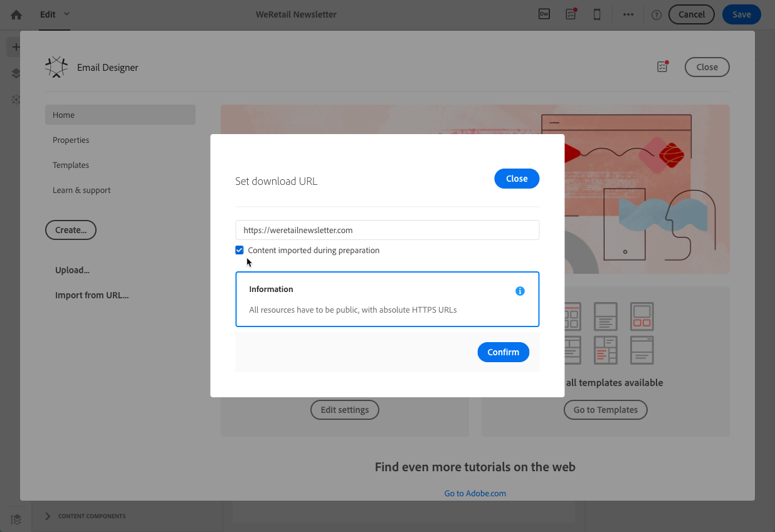Toggle mobile preview icon
The image size is (775, 532).
598,14
